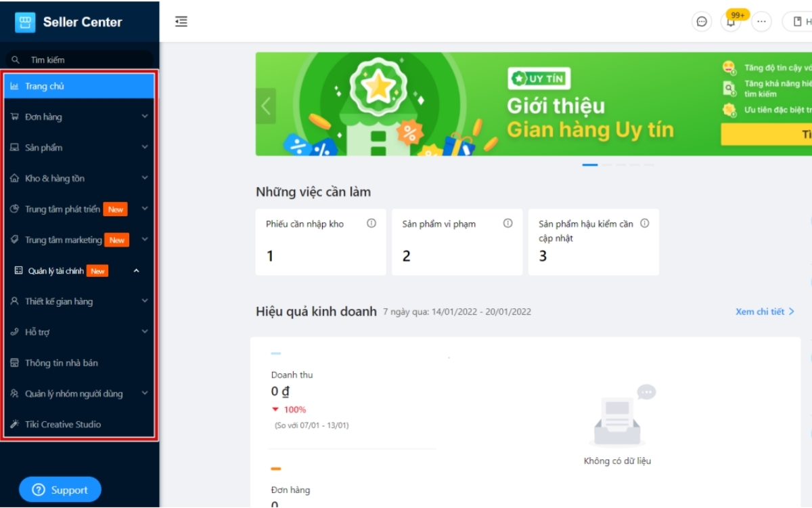This screenshot has width=812, height=508.
Task: Open the Đơn hàng menu label
Action: click(43, 117)
